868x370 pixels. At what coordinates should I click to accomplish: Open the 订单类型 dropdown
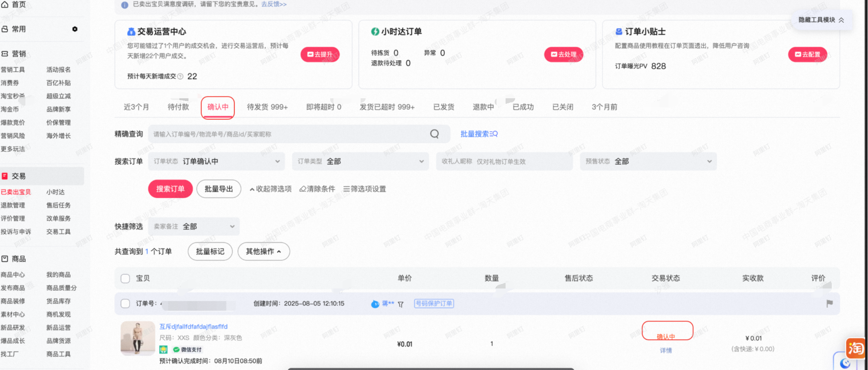tap(361, 161)
